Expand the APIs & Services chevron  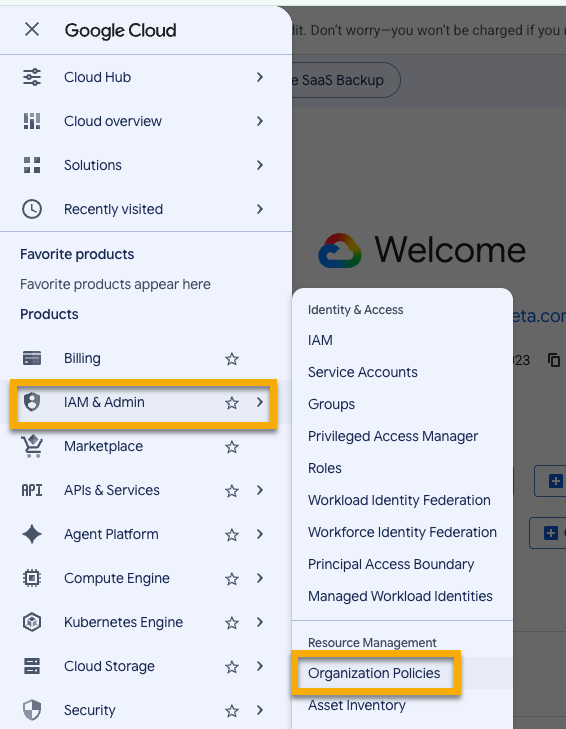coord(260,490)
